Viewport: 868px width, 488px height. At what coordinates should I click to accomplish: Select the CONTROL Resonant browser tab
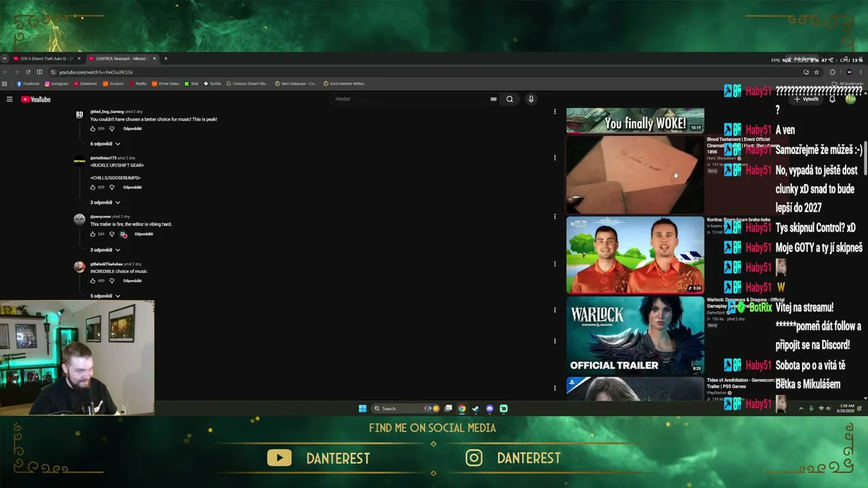pyautogui.click(x=122, y=58)
